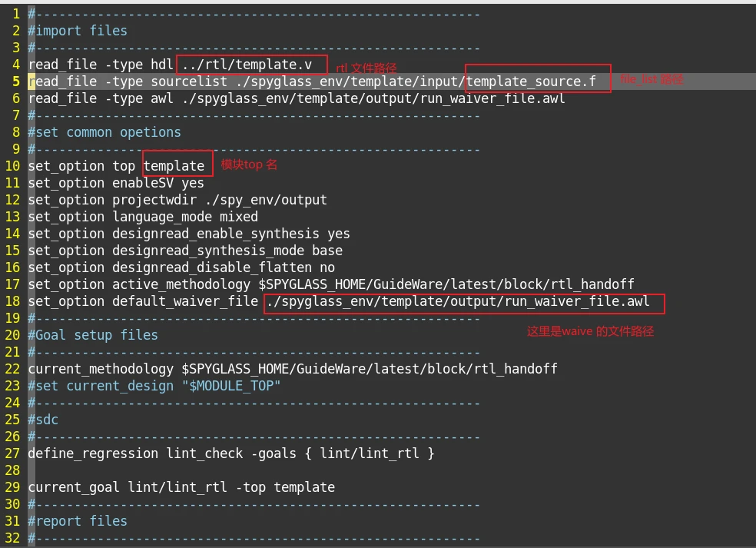Image resolution: width=756 pixels, height=548 pixels.
Task: Click the 'current_methodology' command on line 22
Action: coord(101,369)
